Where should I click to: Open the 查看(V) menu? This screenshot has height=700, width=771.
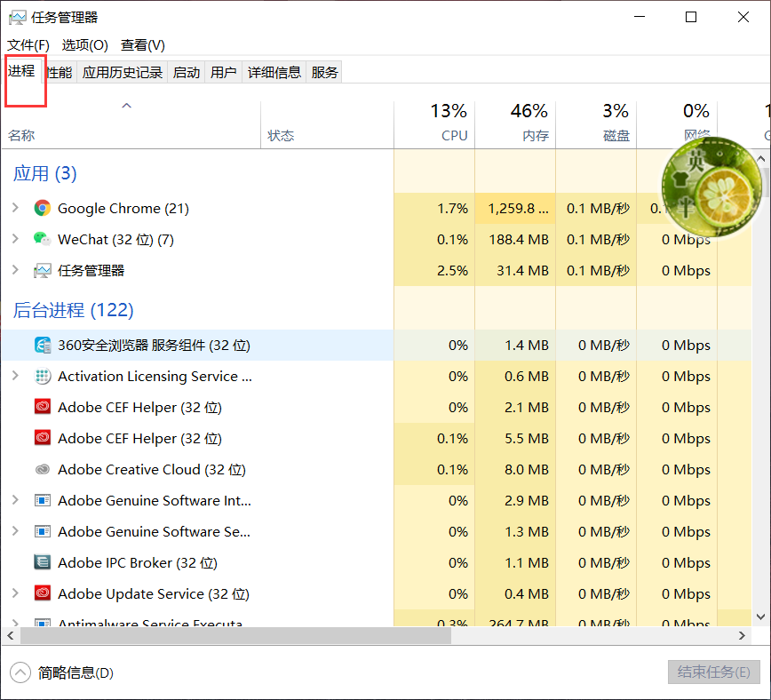[x=143, y=45]
